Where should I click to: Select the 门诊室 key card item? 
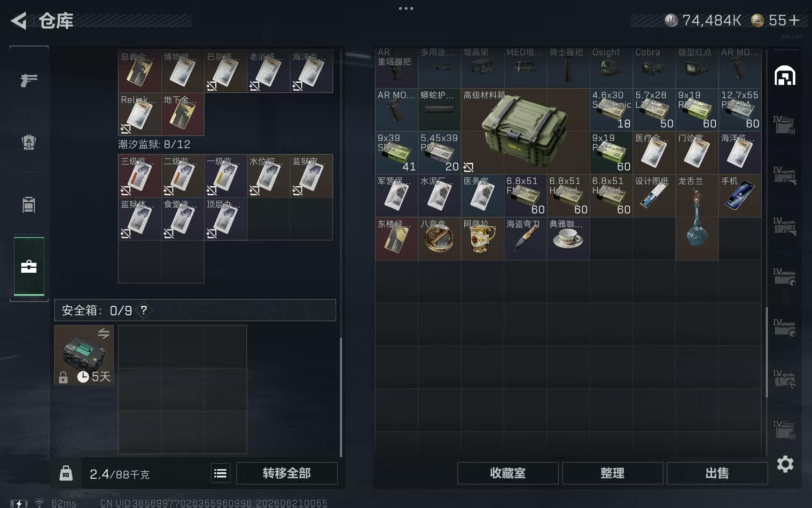tap(696, 153)
